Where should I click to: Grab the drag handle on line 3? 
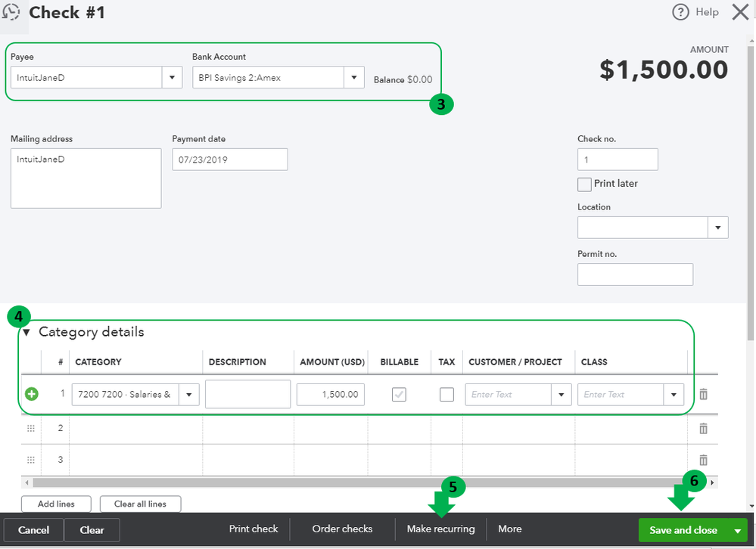point(31,460)
